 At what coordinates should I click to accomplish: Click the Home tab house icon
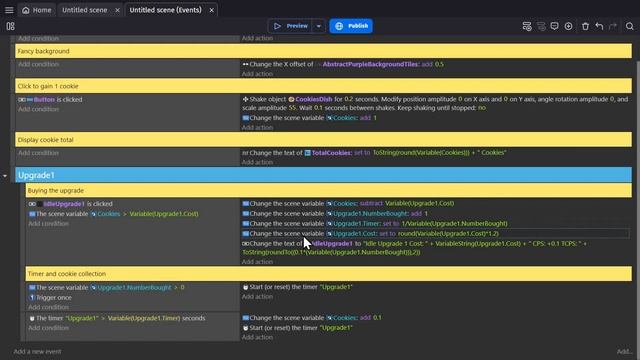[x=26, y=10]
